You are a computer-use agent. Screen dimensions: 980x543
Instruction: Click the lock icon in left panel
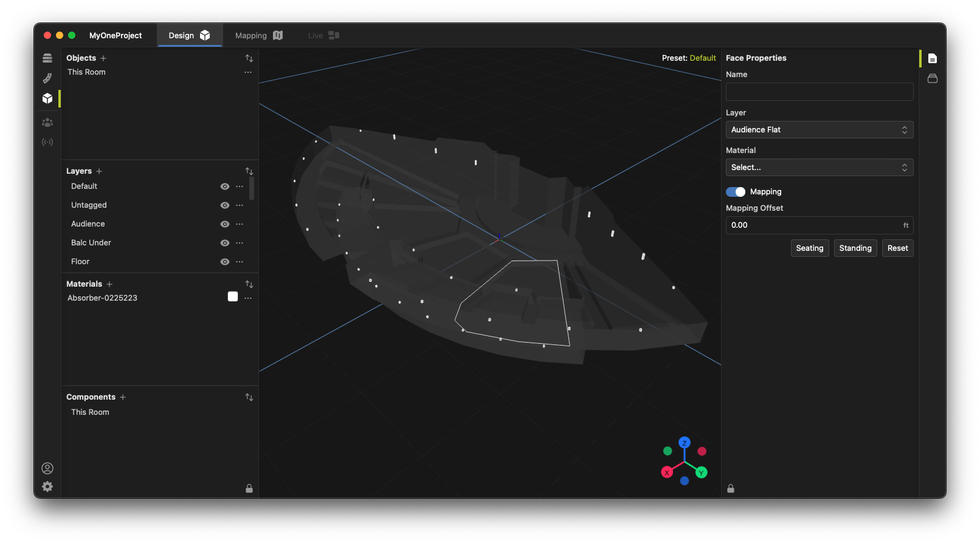[249, 488]
